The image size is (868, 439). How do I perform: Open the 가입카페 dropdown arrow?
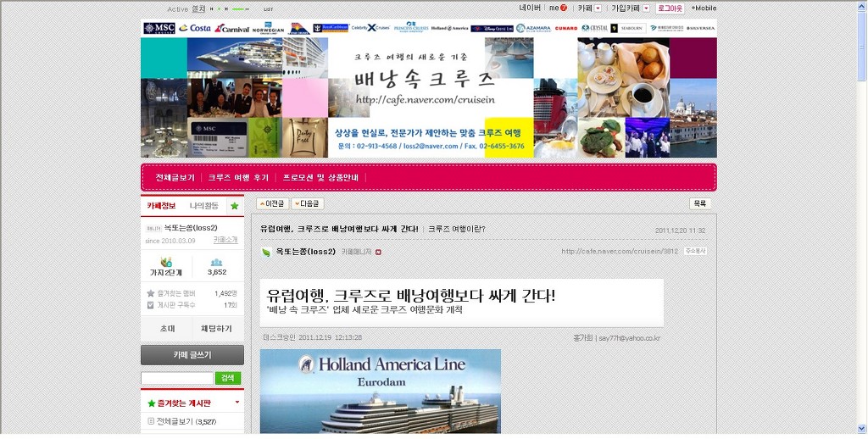point(646,8)
